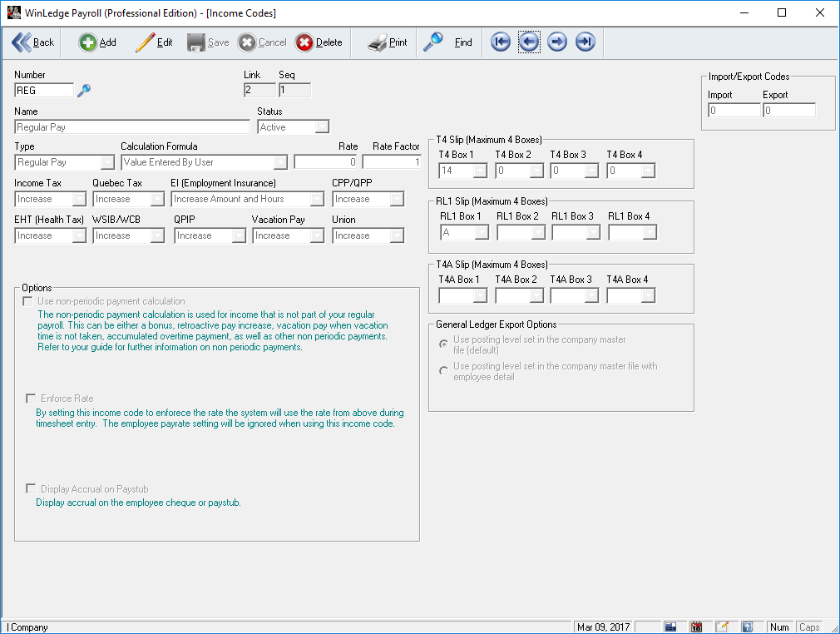Click the Back toolbar button
840x634 pixels.
(33, 42)
